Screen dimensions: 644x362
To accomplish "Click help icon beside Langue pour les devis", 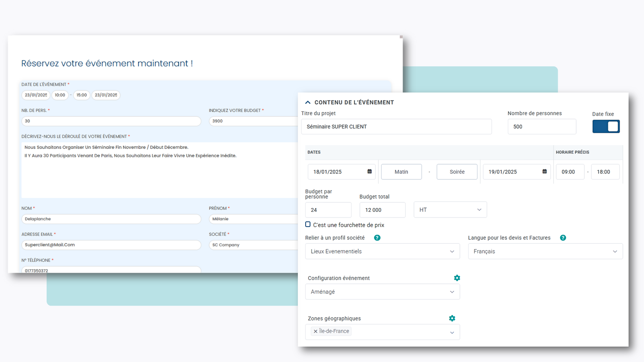I will (563, 238).
